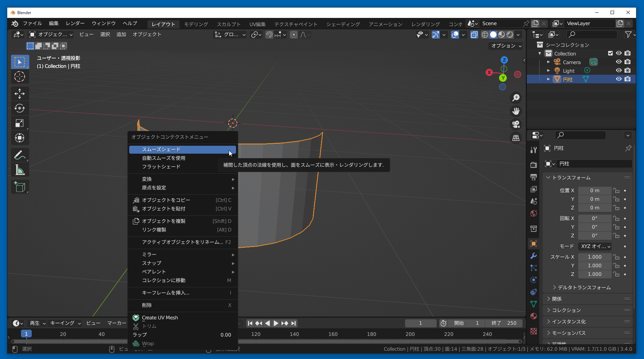644x359 pixels.
Task: Click the 位置 X value field
Action: pyautogui.click(x=594, y=191)
